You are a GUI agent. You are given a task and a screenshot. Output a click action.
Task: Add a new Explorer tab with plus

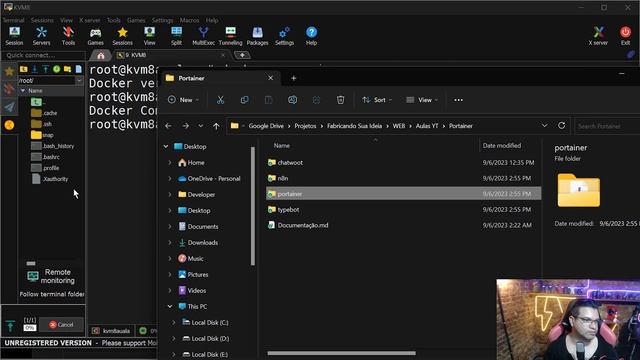click(293, 78)
